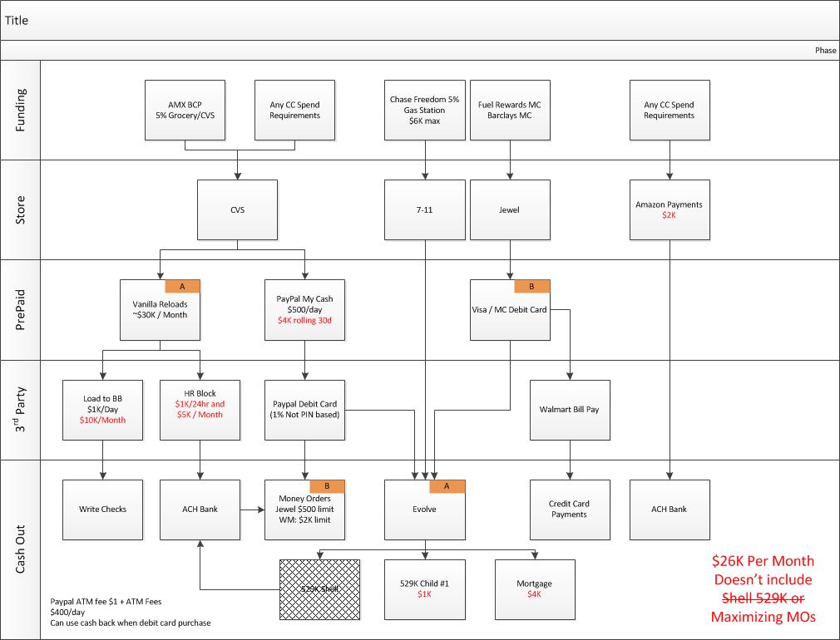Select the AMX BCP 5% Grocery/CVS box
Viewport: 840px width, 640px height.
pyautogui.click(x=185, y=111)
